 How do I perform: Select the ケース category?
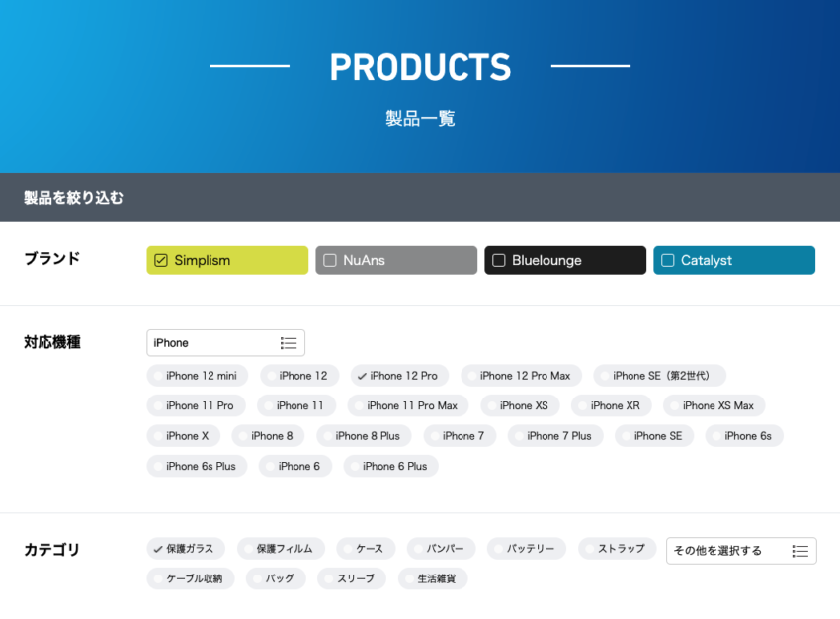pyautogui.click(x=366, y=548)
